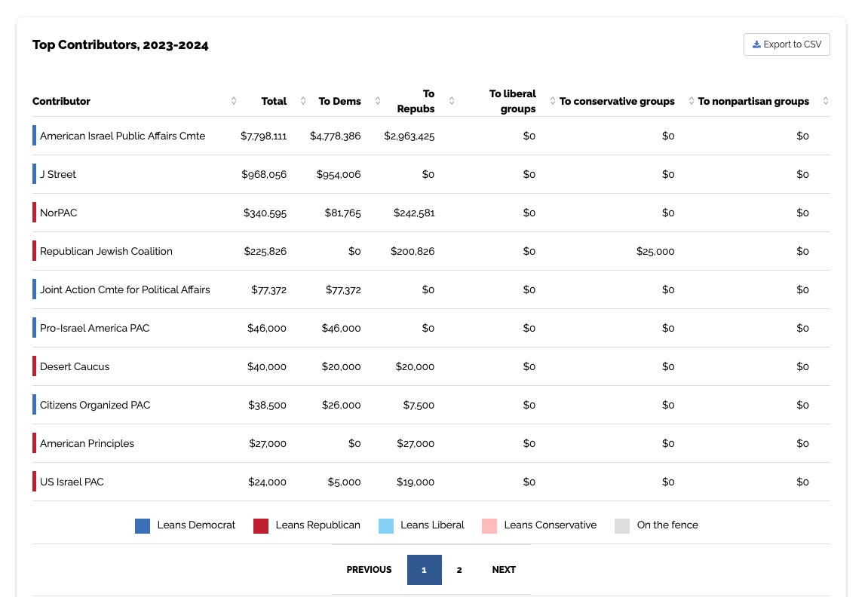The image size is (868, 597).
Task: Sort by To conservative groups arrows
Action: point(692,101)
